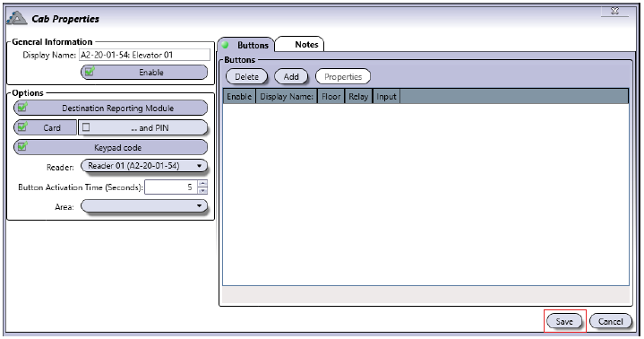
Task: Click the Enable column header
Action: [x=239, y=96]
